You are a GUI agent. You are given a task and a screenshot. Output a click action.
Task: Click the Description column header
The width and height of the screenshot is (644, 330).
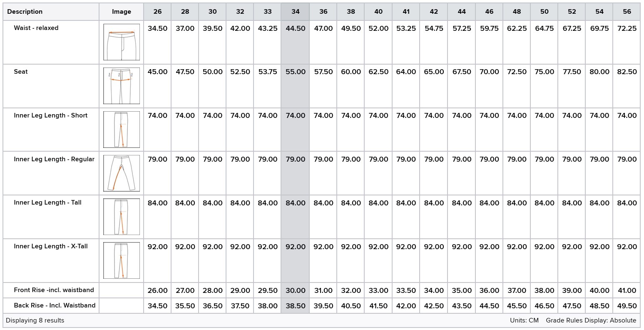click(x=25, y=12)
